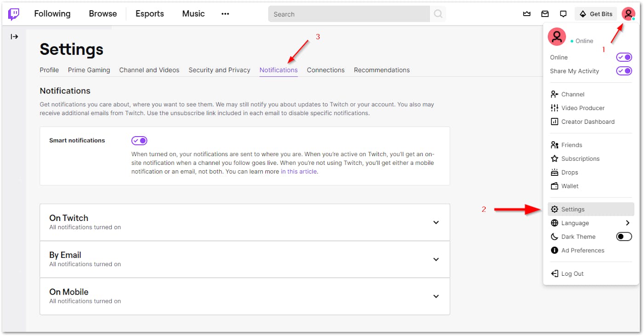644x336 pixels.
Task: Open the Connections tab
Action: click(326, 70)
